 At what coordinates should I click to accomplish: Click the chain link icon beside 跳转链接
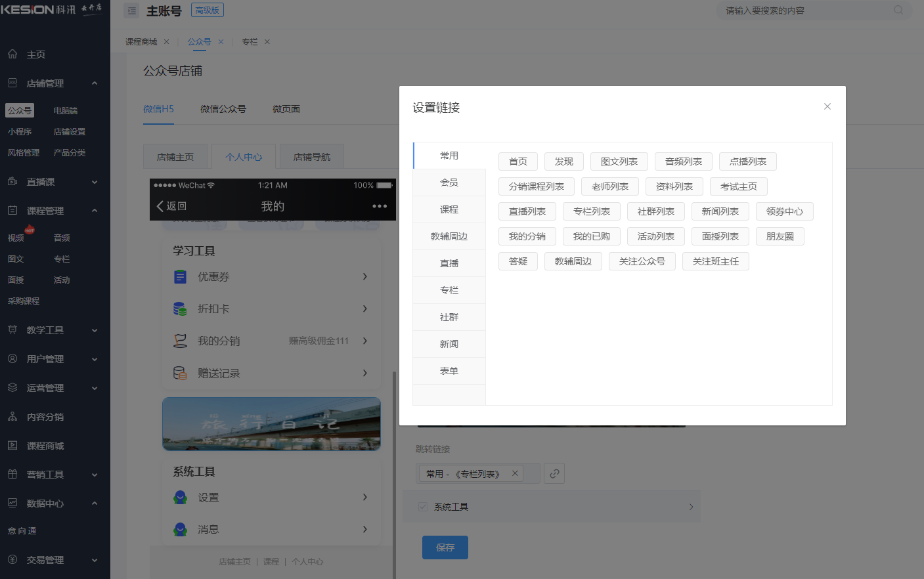click(554, 473)
